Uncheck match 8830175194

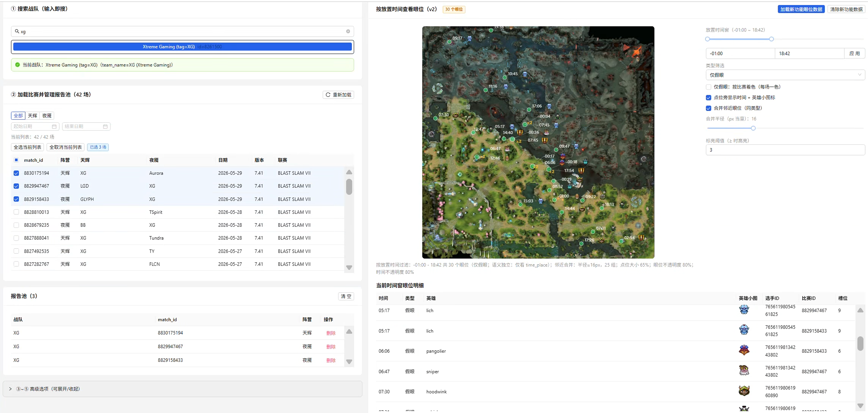click(x=16, y=173)
